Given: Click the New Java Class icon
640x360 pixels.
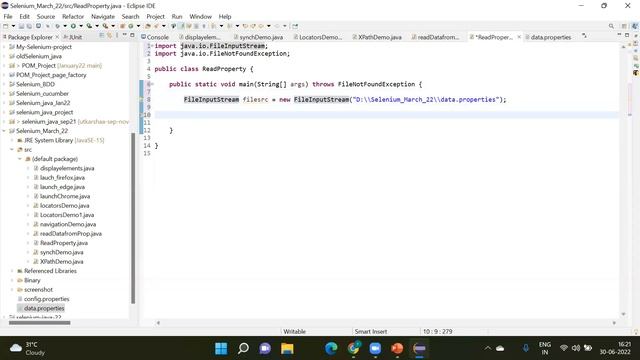Looking at the screenshot, I should 131,26.
